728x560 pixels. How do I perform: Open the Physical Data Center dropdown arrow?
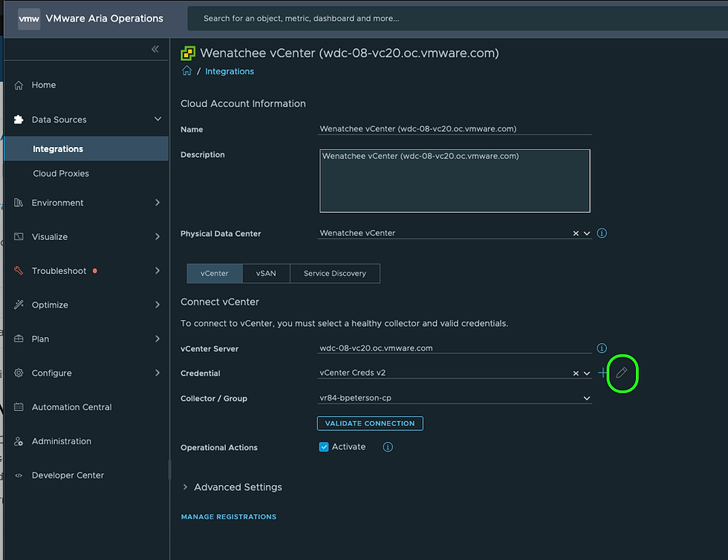[x=587, y=233]
